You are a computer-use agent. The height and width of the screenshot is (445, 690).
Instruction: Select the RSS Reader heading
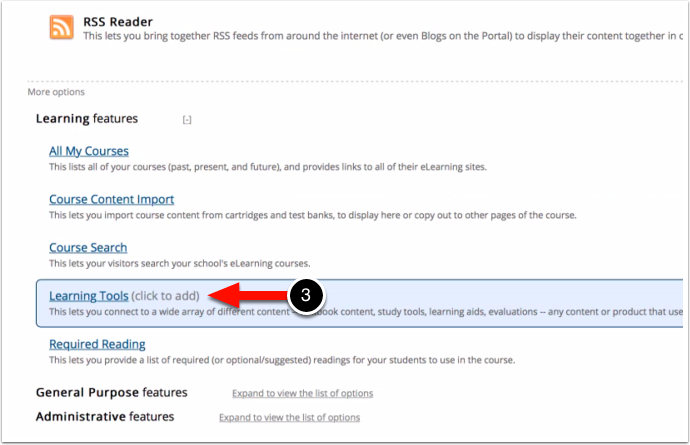pos(118,22)
